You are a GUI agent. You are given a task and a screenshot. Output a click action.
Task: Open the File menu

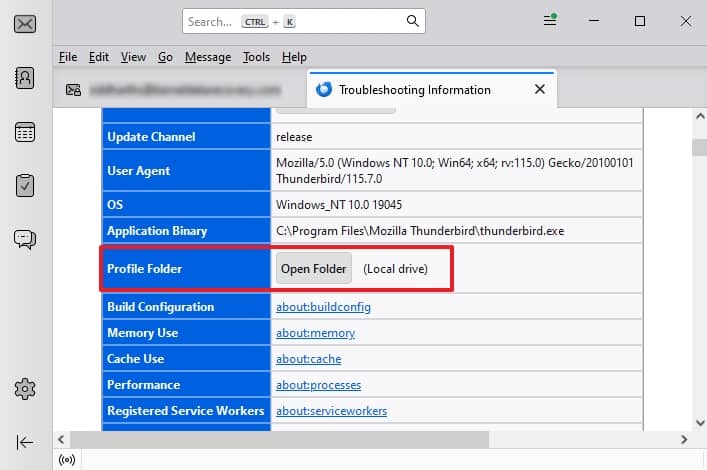(68, 57)
